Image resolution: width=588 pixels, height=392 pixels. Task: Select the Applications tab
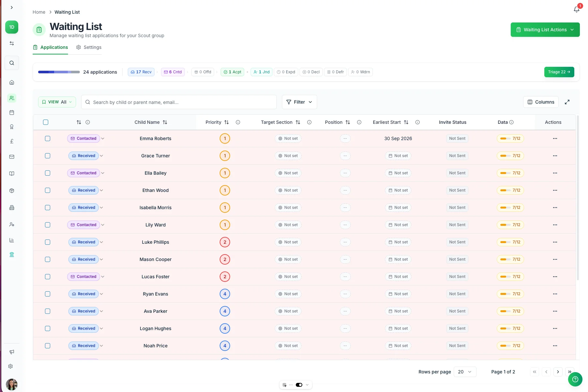point(51,47)
